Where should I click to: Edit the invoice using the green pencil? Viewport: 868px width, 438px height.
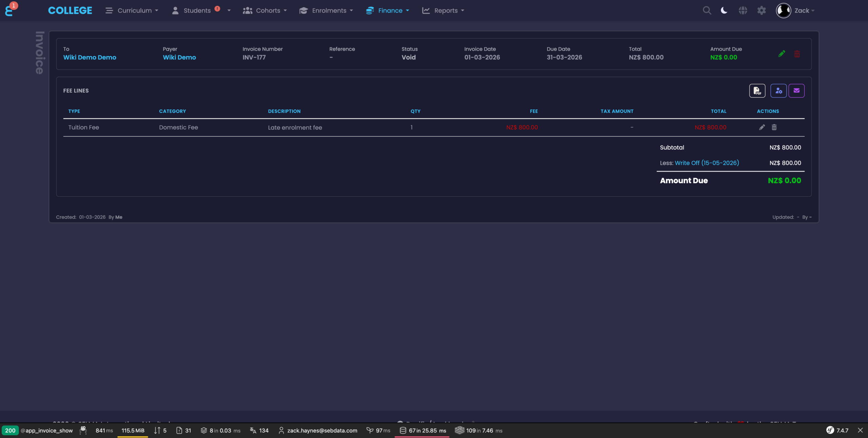pyautogui.click(x=782, y=54)
